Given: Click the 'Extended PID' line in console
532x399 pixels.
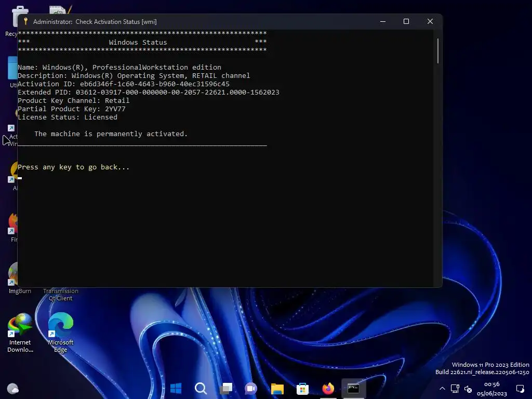Looking at the screenshot, I should tap(148, 92).
